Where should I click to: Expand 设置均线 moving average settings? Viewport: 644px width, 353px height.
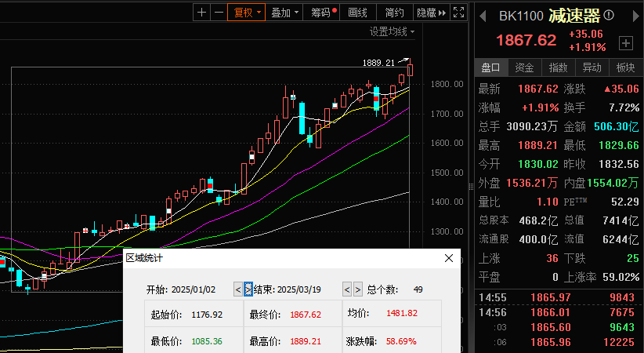pos(392,31)
